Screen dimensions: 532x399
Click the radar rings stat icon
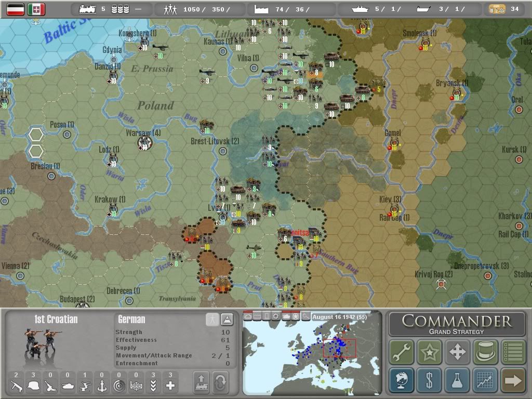pyautogui.click(x=119, y=385)
